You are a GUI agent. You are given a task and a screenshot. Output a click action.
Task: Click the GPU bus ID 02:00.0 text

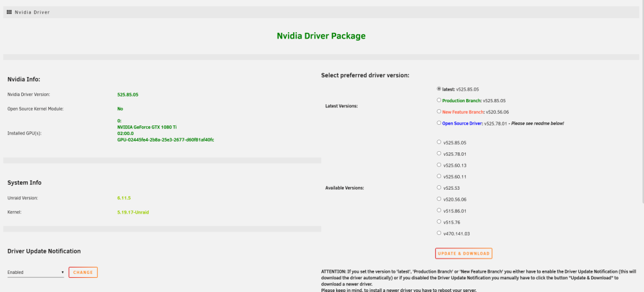pos(126,133)
